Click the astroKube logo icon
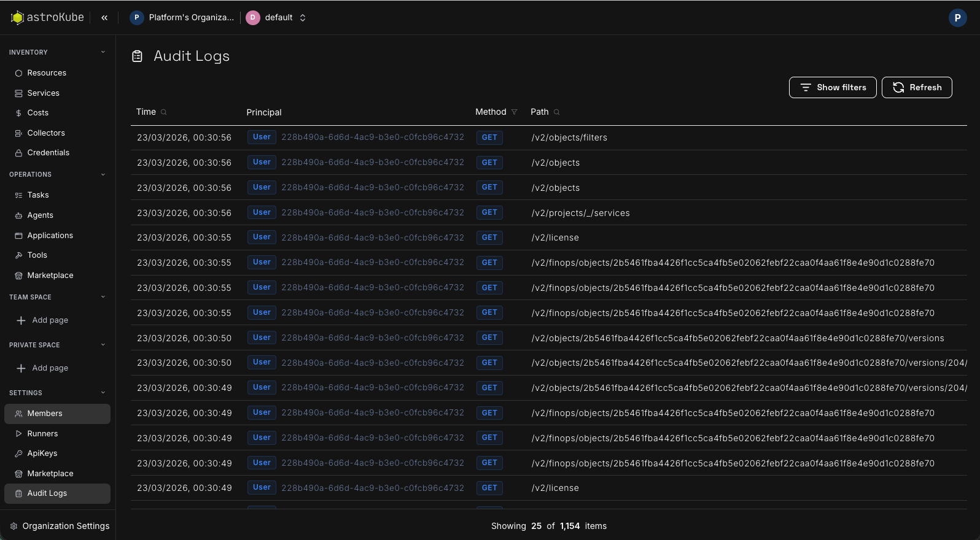The width and height of the screenshot is (980, 540). 17,18
